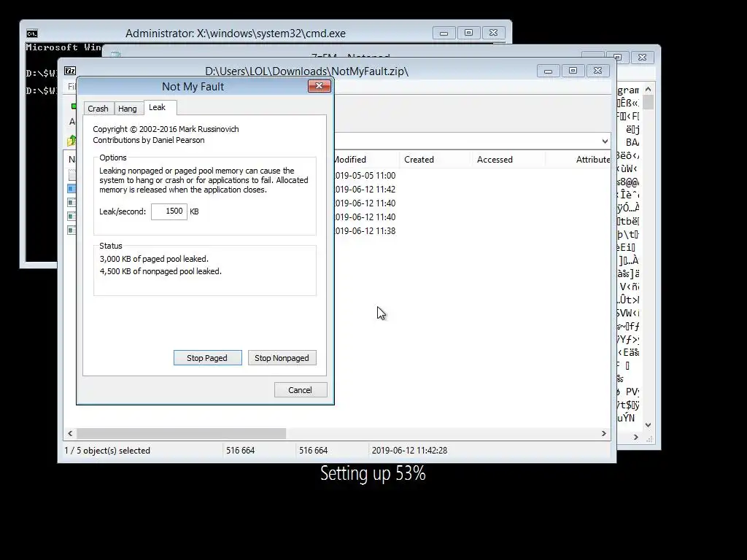Click the 7z icon in 7-Zip title bar
Screen dimensions: 747x560
[x=70, y=71]
